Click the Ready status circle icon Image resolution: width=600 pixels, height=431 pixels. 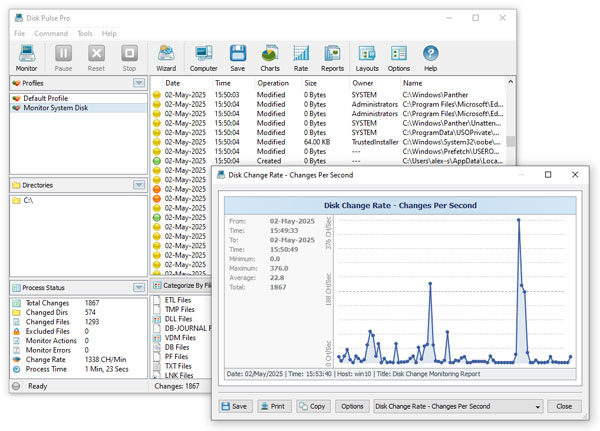pyautogui.click(x=16, y=386)
